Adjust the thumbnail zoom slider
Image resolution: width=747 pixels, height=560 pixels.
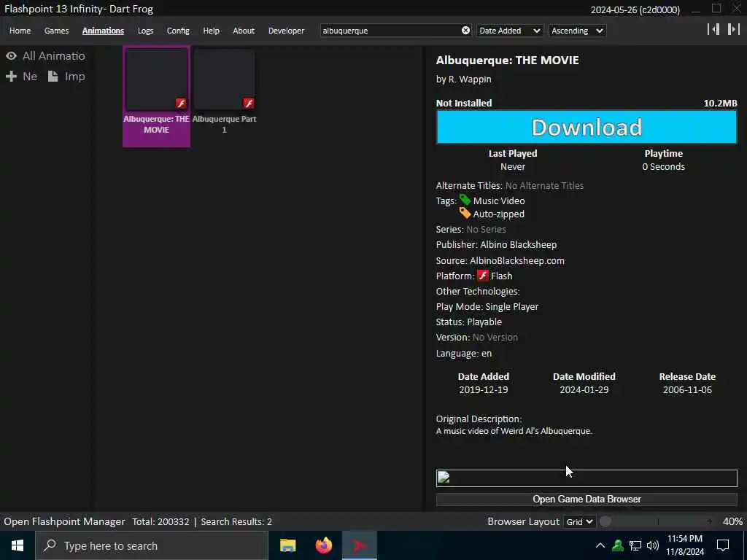coord(659,522)
